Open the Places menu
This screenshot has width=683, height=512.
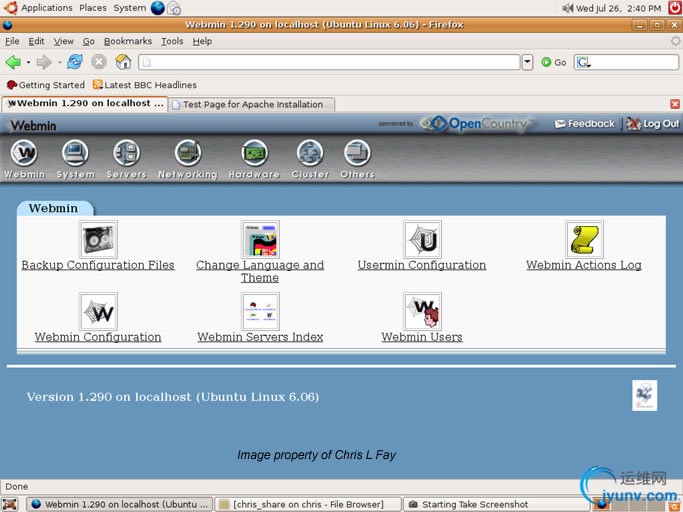tap(93, 8)
